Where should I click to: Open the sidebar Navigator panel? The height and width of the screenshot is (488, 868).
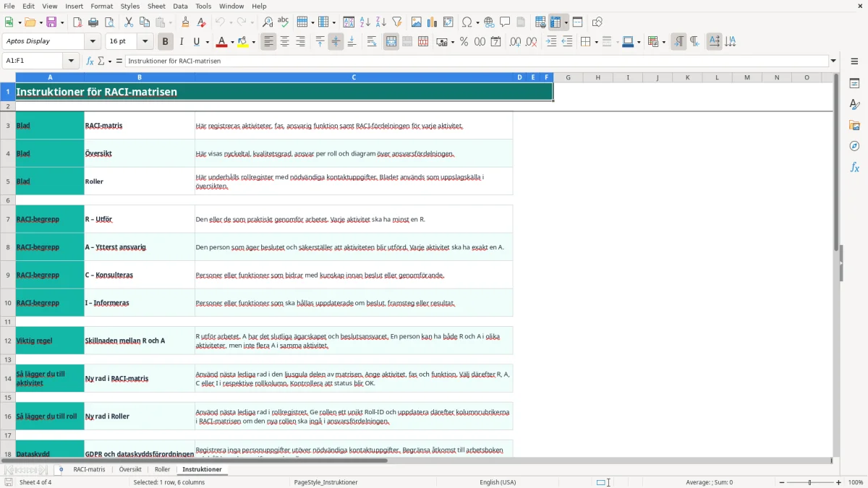tap(854, 146)
